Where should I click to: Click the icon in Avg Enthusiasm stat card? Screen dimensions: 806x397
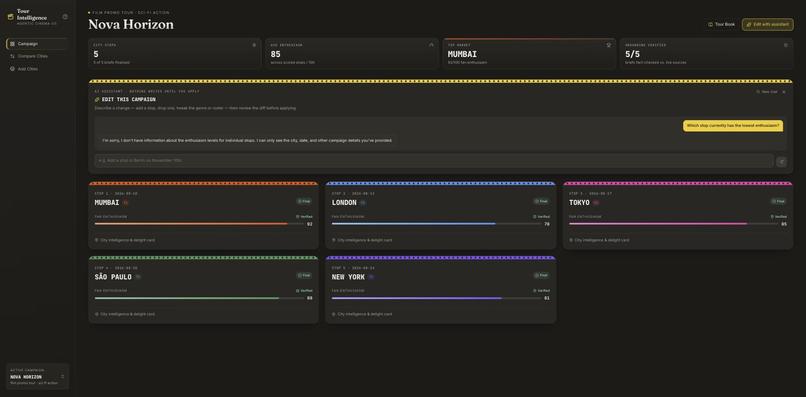point(431,45)
